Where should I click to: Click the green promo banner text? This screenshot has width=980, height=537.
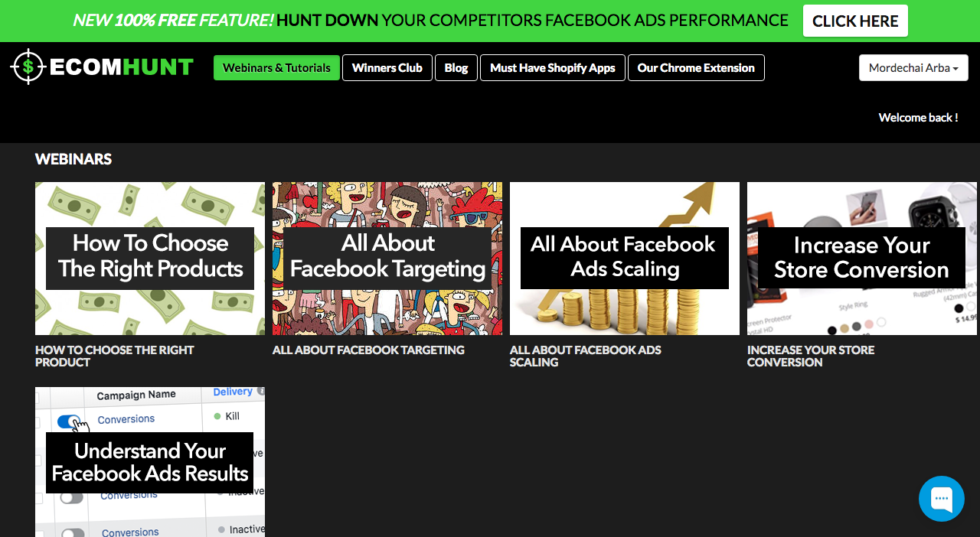tap(430, 21)
